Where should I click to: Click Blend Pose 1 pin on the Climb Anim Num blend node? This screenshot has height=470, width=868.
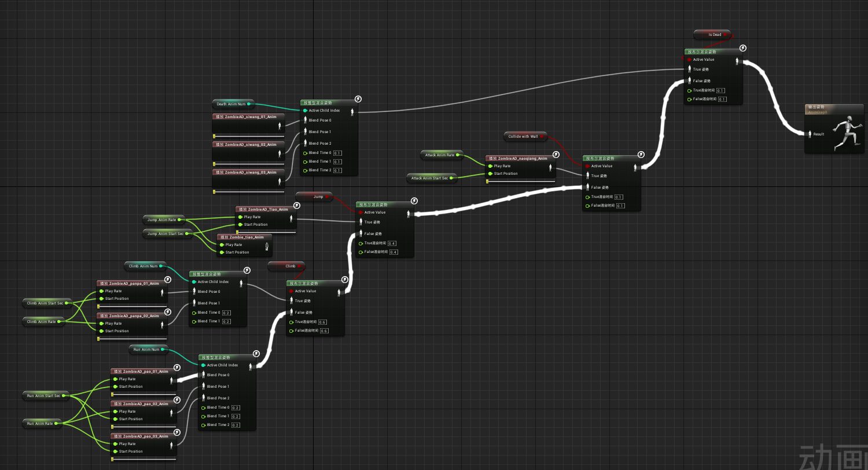pyautogui.click(x=194, y=303)
